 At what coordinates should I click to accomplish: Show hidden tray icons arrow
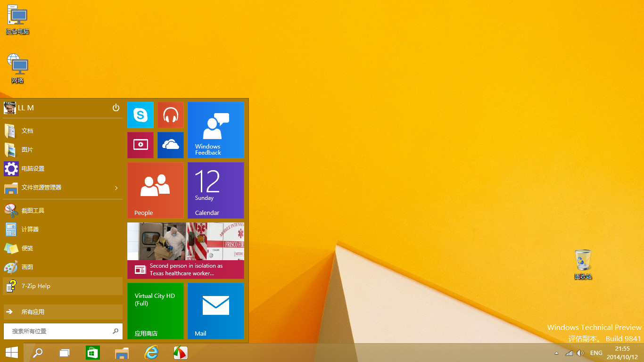(x=557, y=353)
